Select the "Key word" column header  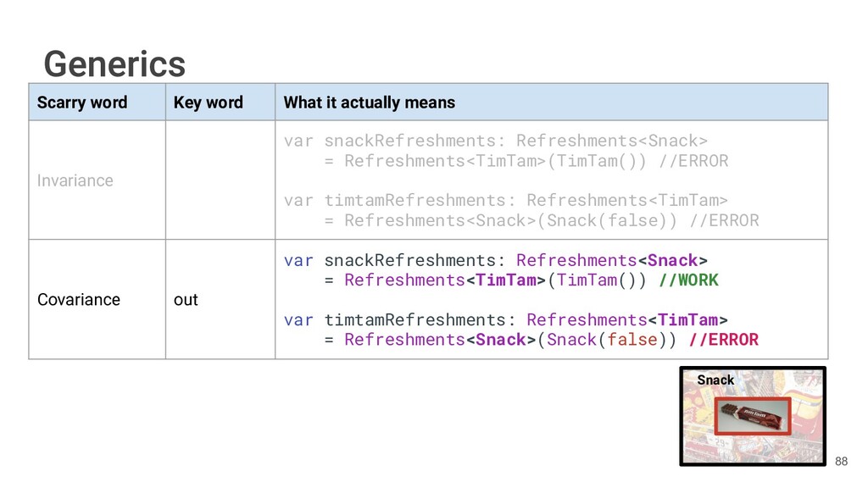click(208, 103)
